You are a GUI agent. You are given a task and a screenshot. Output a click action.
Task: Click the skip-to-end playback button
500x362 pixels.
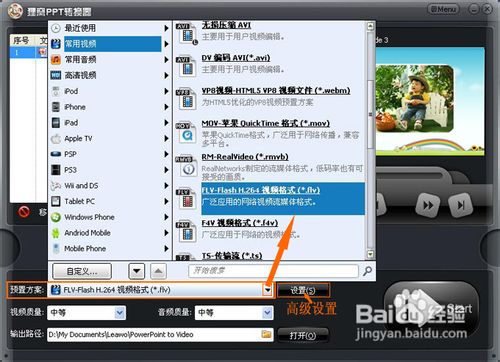tap(460, 205)
